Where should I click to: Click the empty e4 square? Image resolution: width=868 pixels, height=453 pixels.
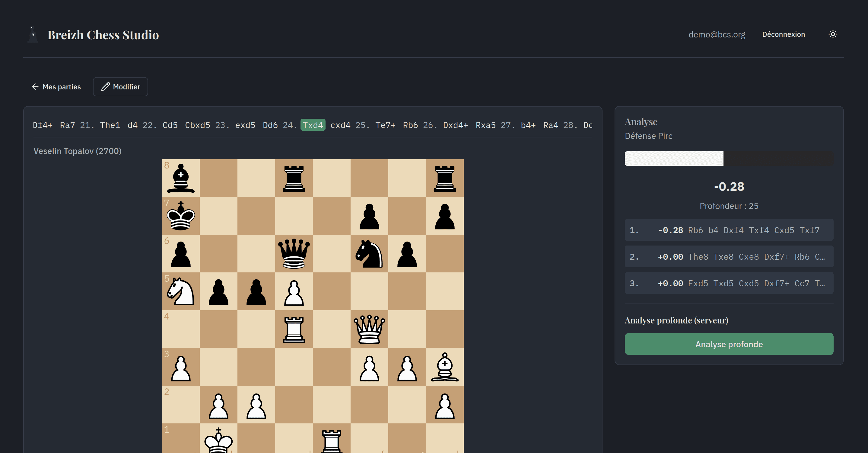(332, 329)
